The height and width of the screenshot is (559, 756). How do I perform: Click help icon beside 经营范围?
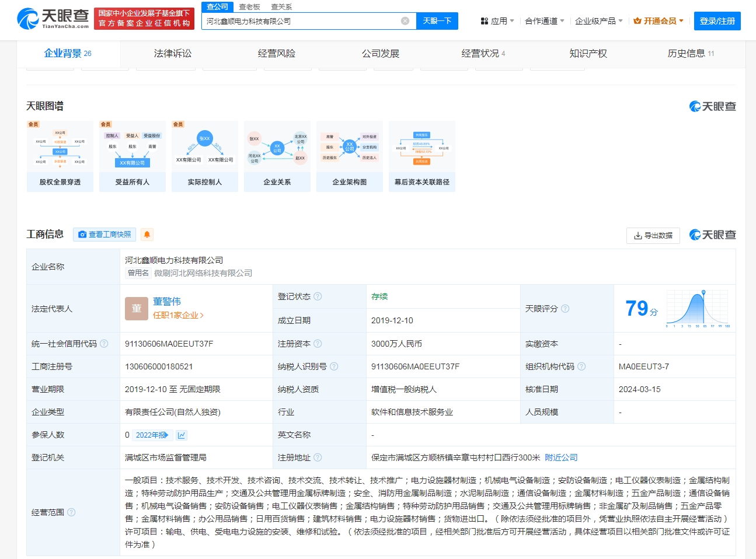click(x=71, y=512)
